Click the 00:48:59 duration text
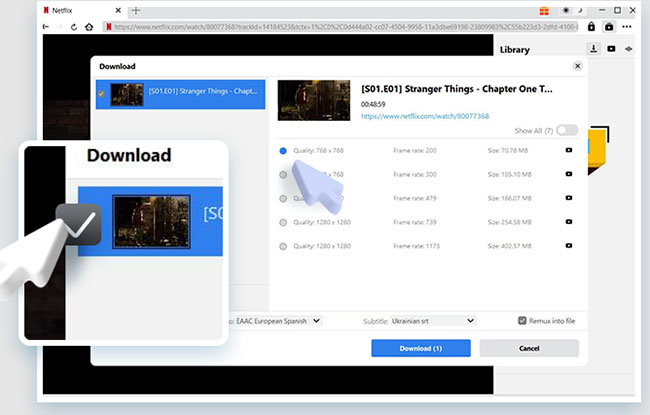650x415 pixels. (x=373, y=104)
